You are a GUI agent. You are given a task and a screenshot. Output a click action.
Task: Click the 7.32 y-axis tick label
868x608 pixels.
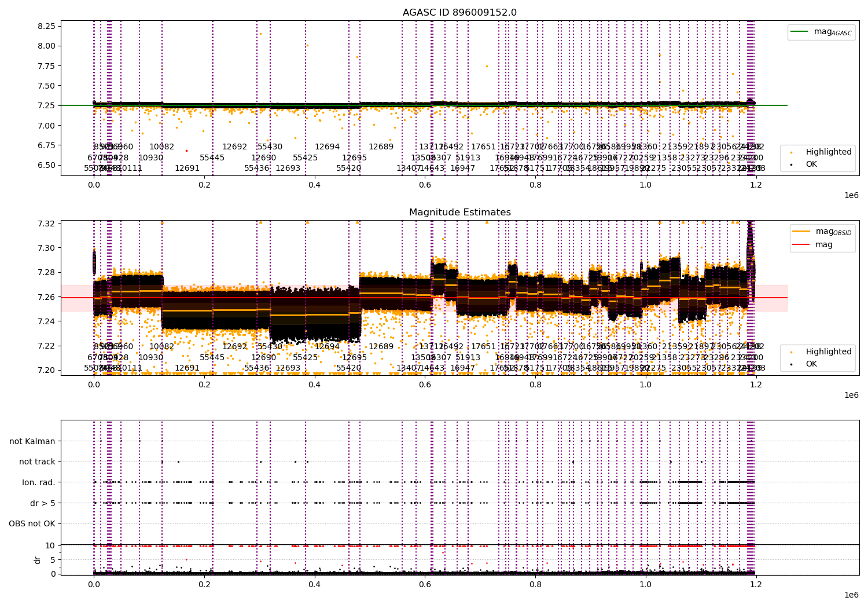[47, 224]
